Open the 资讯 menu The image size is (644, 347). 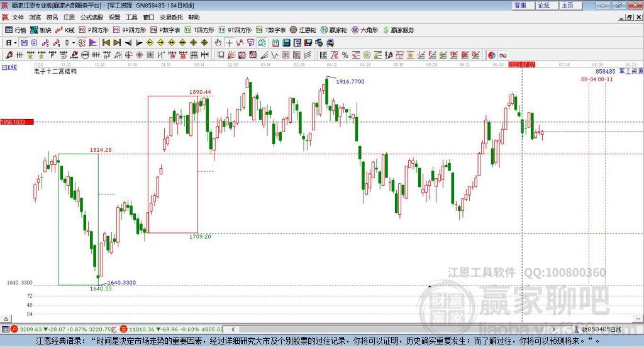(x=52, y=17)
